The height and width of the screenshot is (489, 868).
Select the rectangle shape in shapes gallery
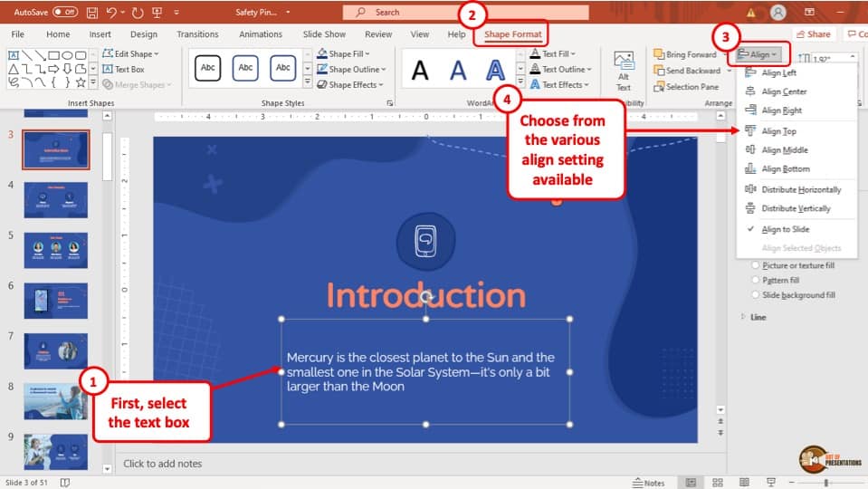click(x=53, y=55)
